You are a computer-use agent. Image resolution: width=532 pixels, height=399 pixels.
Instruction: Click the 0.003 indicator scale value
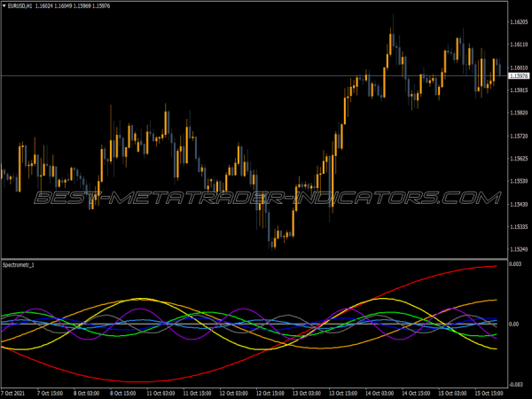point(516,265)
